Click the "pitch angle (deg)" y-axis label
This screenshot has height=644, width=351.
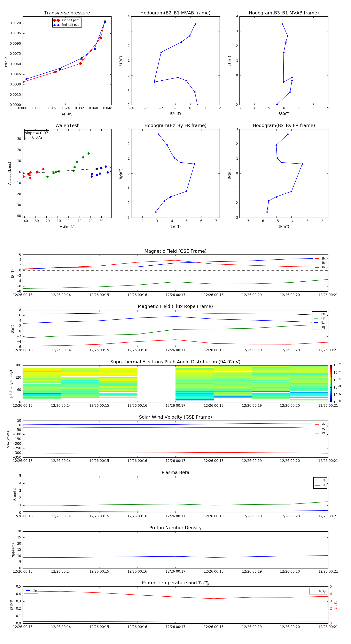coord(11,384)
